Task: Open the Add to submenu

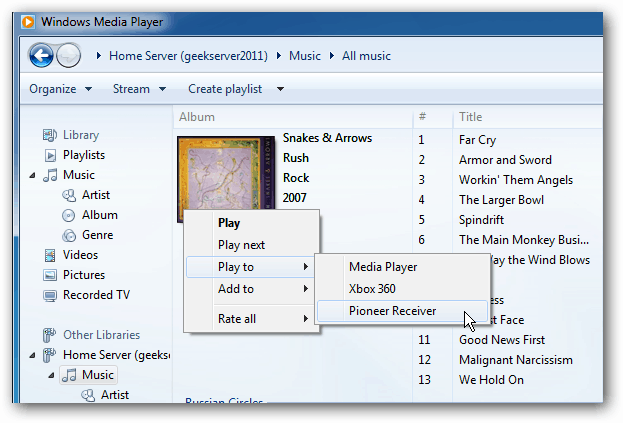Action: click(x=252, y=289)
